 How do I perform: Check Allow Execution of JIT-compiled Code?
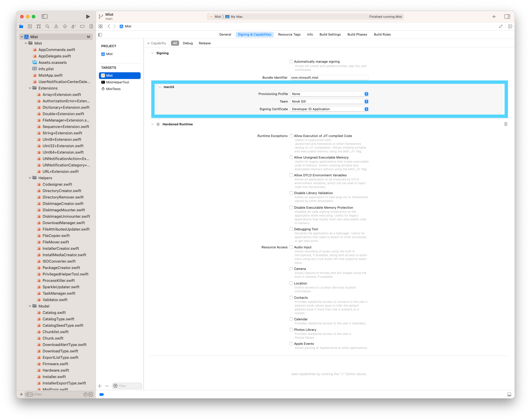(x=291, y=136)
